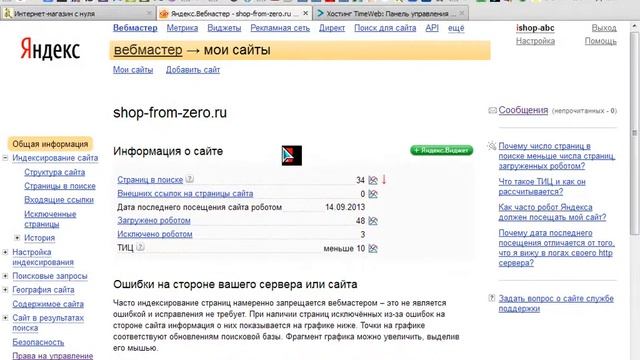This screenshot has width=640, height=360.
Task: Click вебмастер link in the yellow header
Action: click(148, 50)
